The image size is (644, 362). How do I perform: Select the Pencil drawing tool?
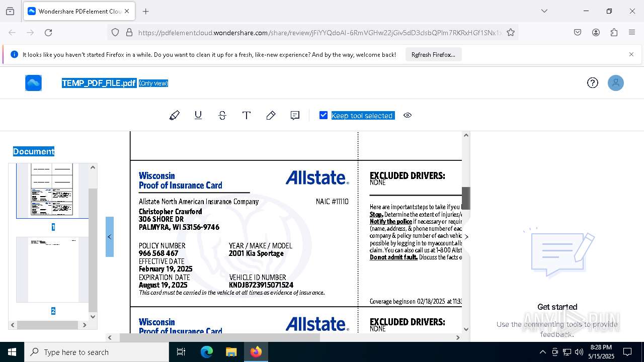coord(271,116)
